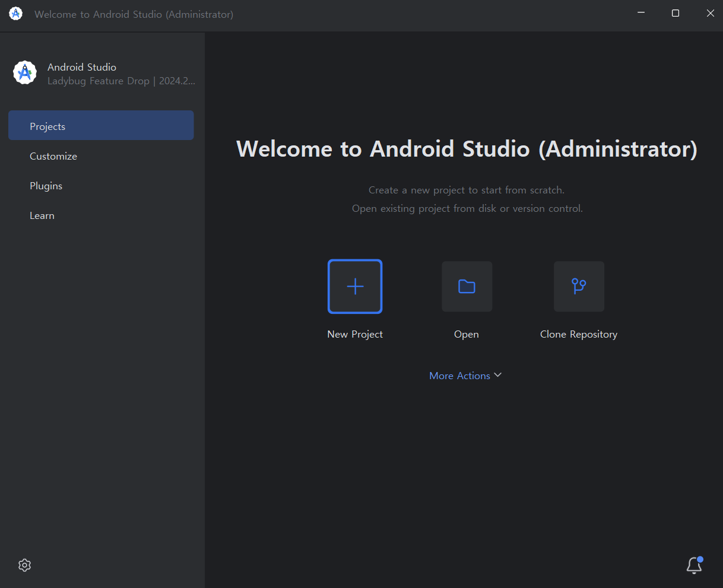Click the title bar Android Studio icon
The width and height of the screenshot is (723, 588).
coord(16,14)
